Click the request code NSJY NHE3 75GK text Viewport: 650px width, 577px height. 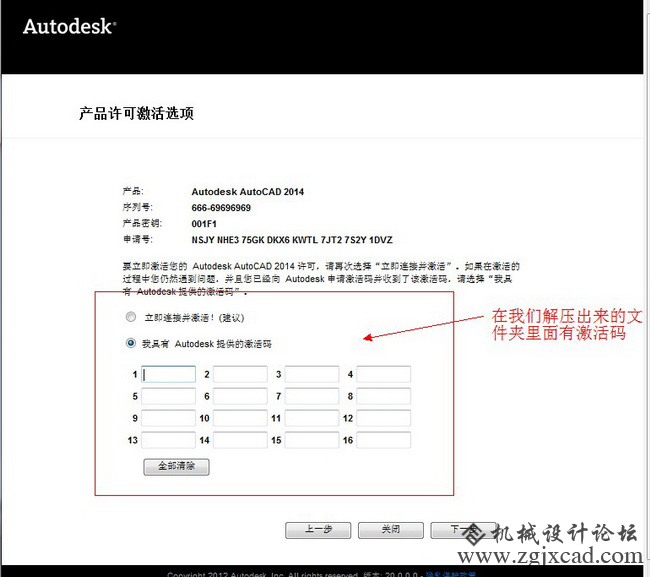[292, 240]
